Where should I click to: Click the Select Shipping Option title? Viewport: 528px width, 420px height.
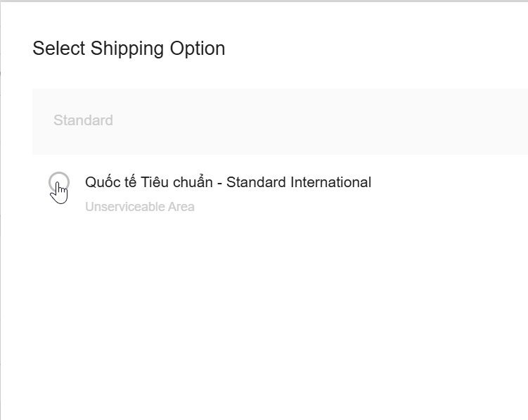tap(129, 49)
